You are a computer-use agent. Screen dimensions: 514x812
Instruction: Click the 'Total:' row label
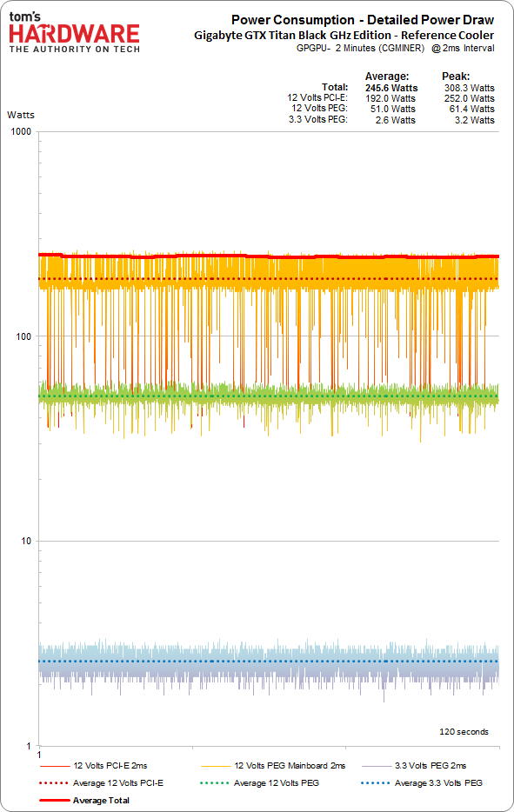point(335,87)
